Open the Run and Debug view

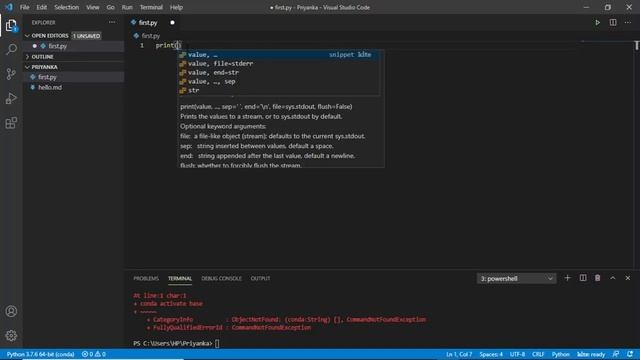point(11,98)
